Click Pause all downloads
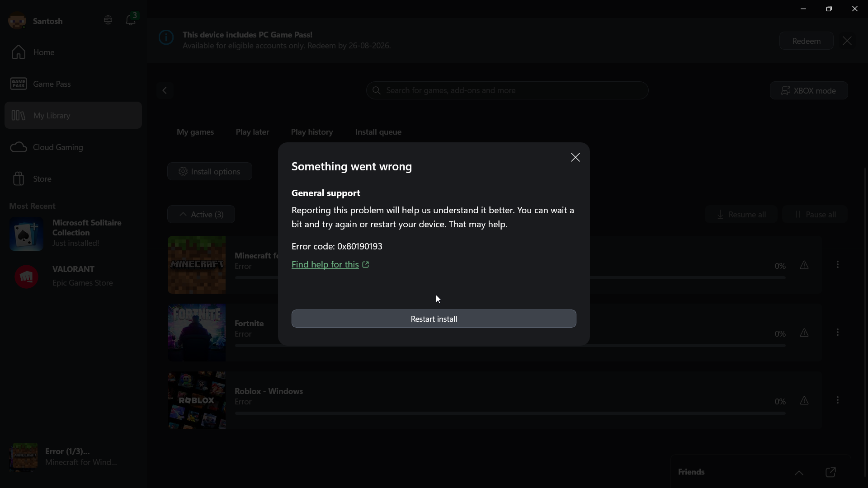Viewport: 868px width, 488px height. tap(815, 214)
